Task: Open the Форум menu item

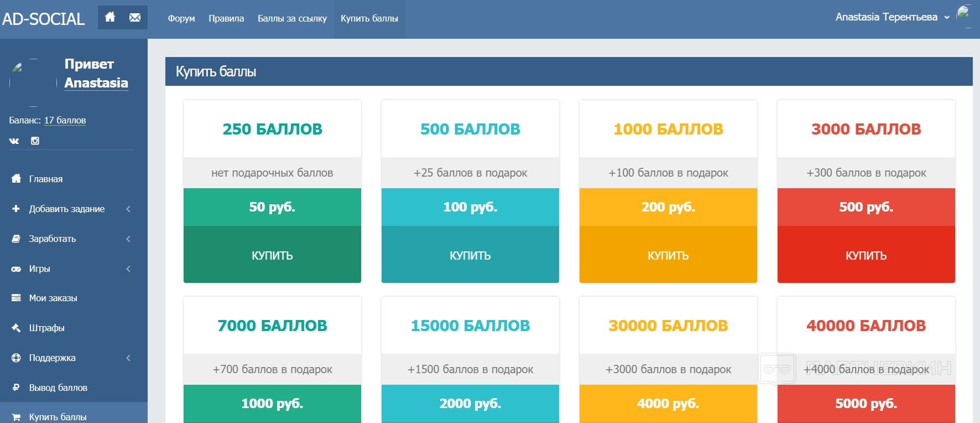Action: tap(181, 18)
